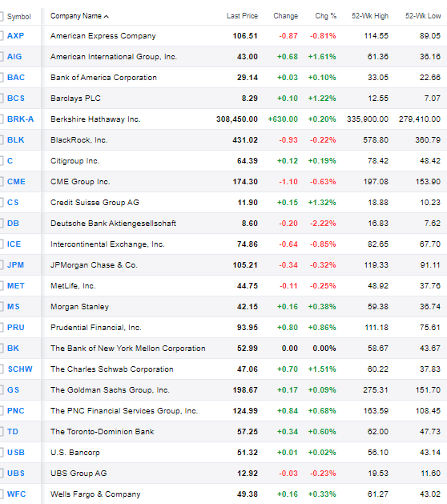The width and height of the screenshot is (447, 504).
Task: Open the UBS ticker link
Action: point(16,473)
